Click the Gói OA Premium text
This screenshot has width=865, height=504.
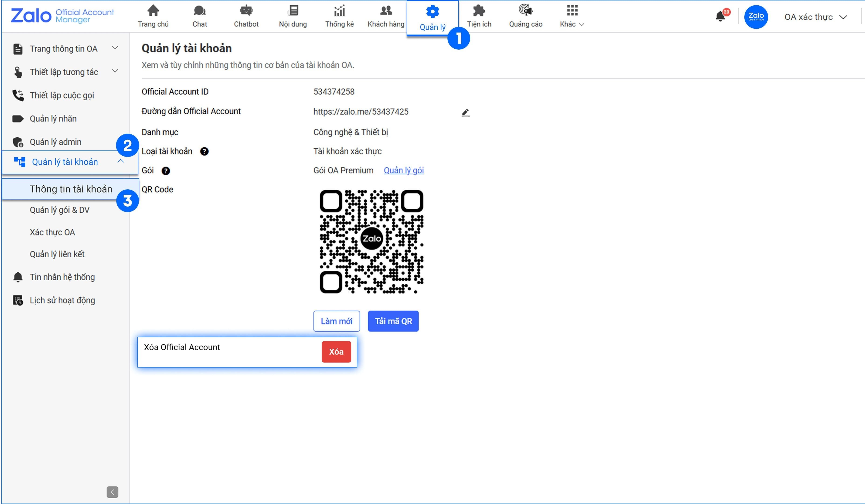click(x=343, y=171)
